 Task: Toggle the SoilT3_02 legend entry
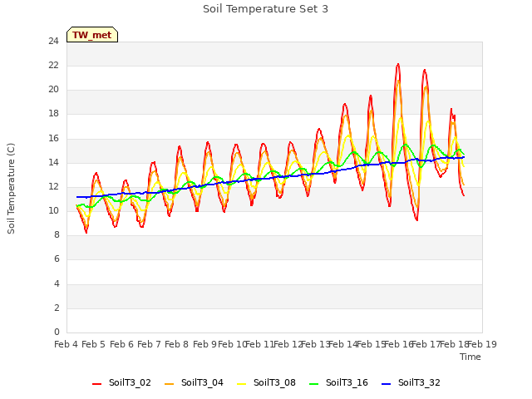coord(121,382)
